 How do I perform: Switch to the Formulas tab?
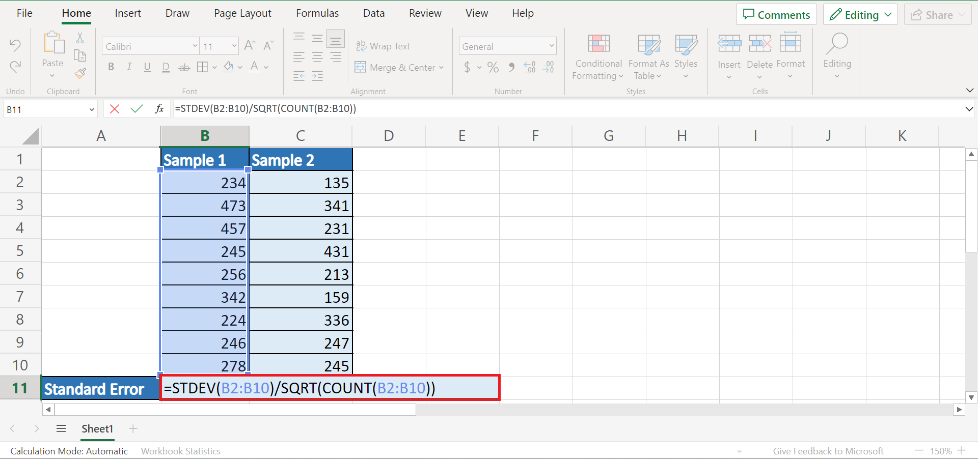[x=317, y=13]
